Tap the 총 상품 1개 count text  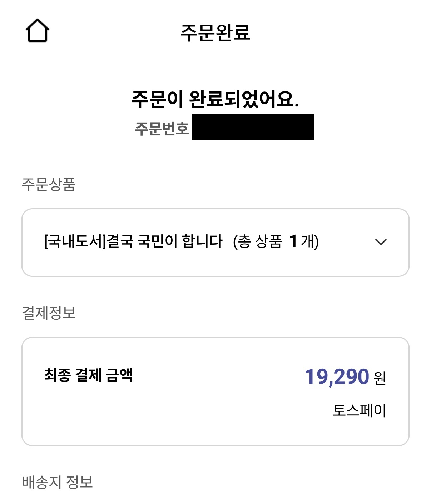tap(276, 241)
